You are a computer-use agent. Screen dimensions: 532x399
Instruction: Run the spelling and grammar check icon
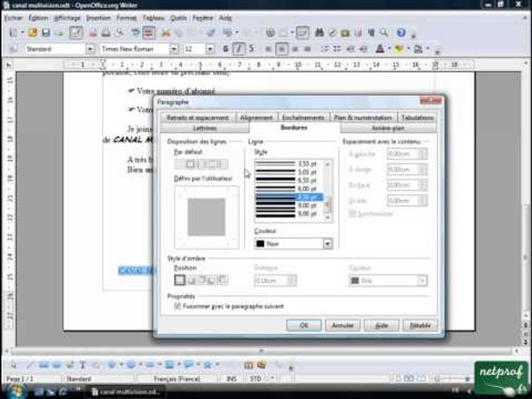tap(136, 33)
